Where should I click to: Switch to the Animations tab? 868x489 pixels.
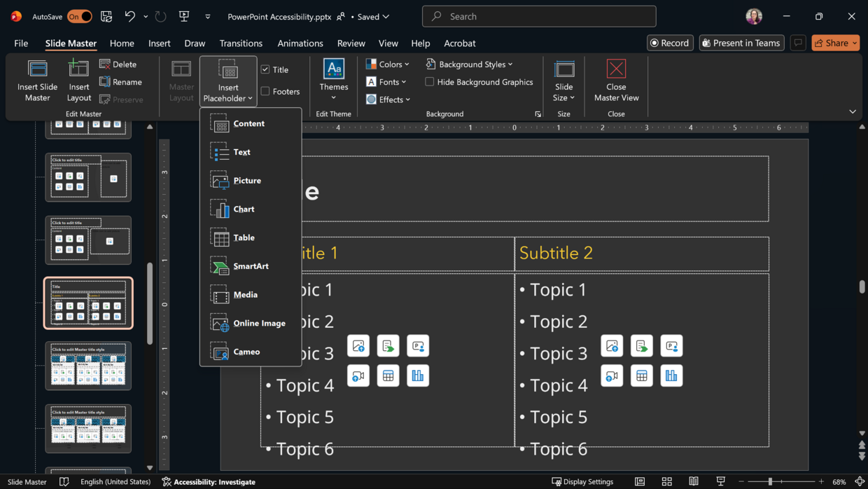(300, 43)
